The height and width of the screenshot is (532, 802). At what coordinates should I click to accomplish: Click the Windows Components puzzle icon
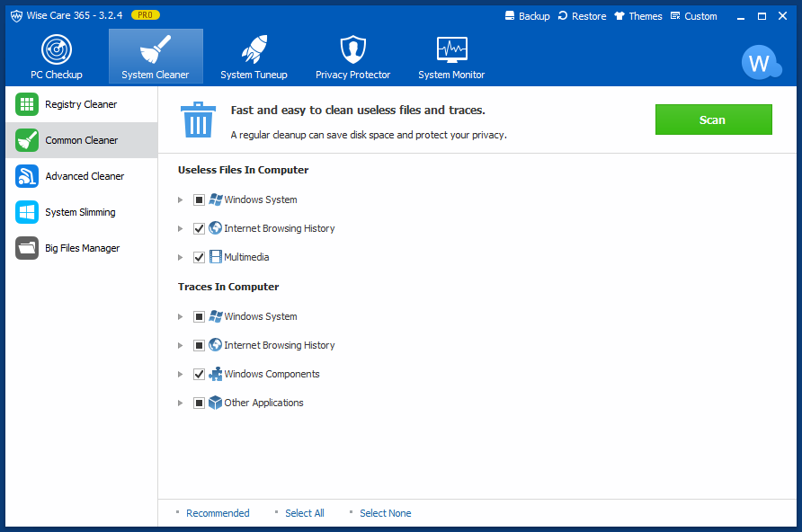point(216,374)
